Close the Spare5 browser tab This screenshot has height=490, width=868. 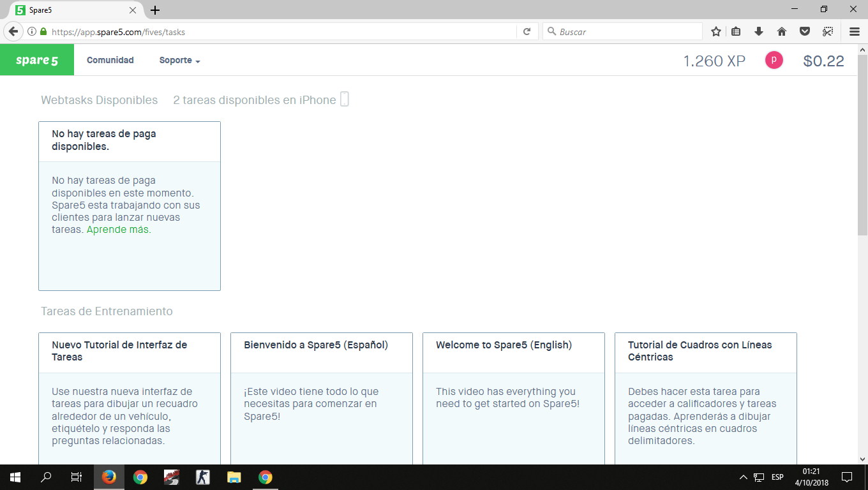pos(133,10)
